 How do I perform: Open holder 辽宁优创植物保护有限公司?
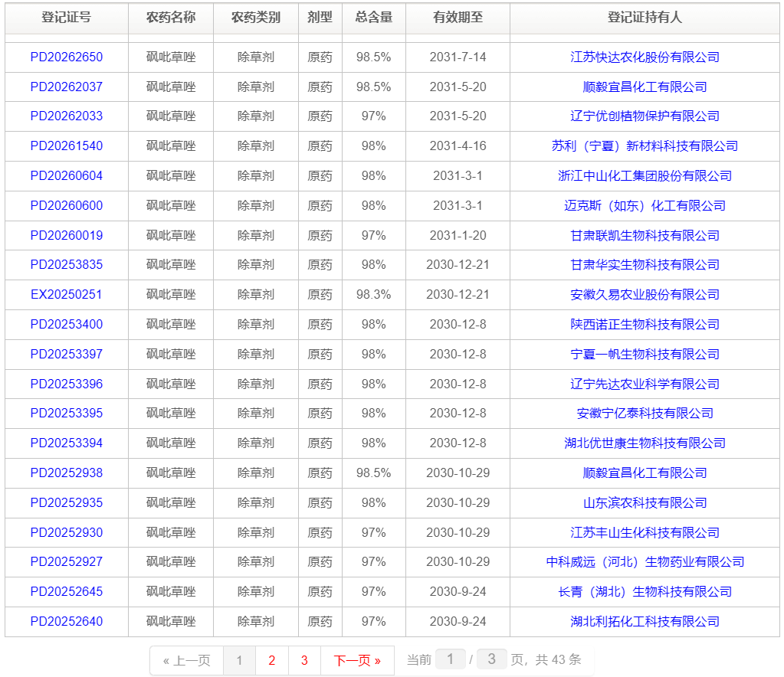[645, 116]
